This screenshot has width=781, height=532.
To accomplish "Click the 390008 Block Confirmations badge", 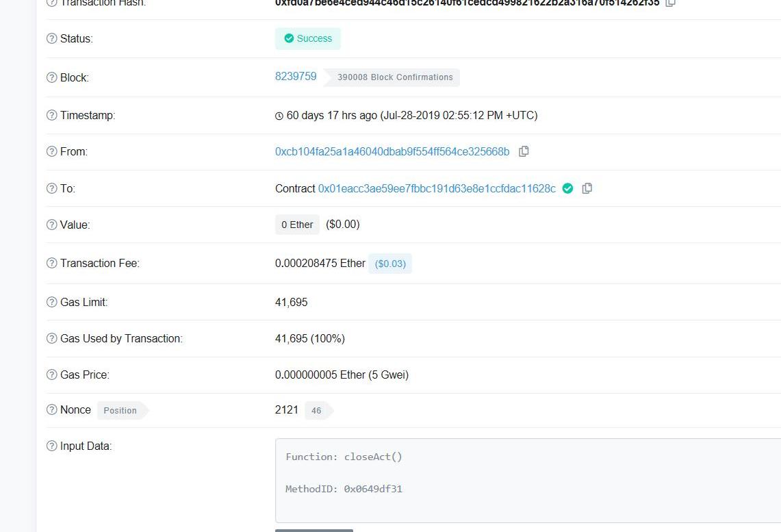I will 395,77.
